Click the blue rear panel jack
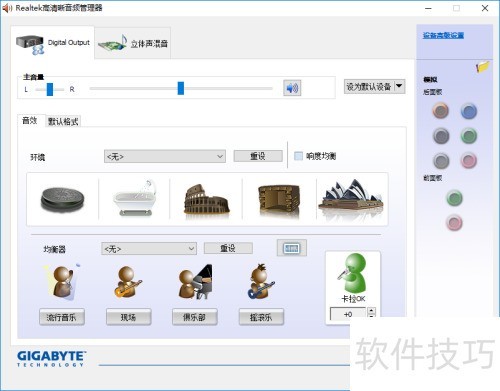 (469, 111)
